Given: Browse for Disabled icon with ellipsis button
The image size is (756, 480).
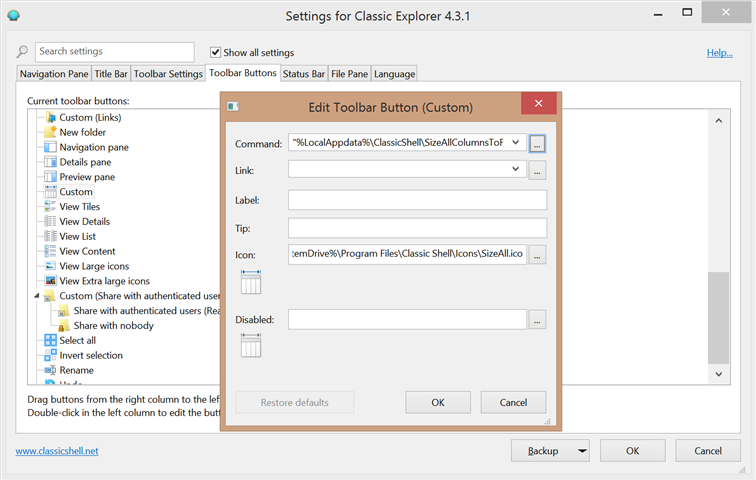Looking at the screenshot, I should tap(537, 320).
